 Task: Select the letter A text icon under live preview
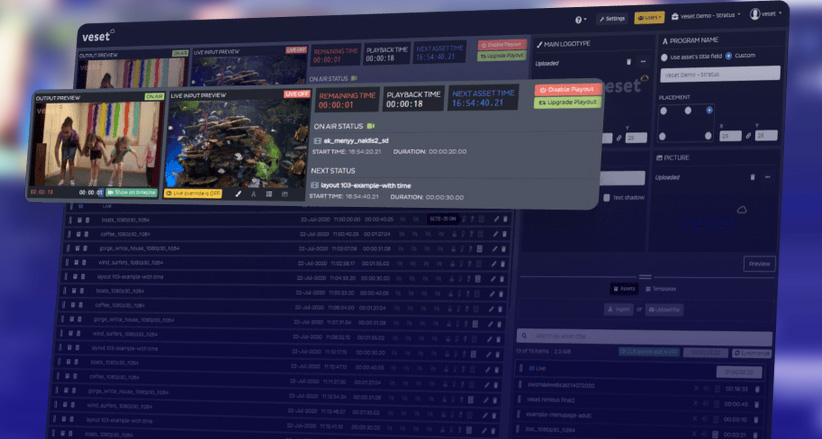tap(253, 194)
